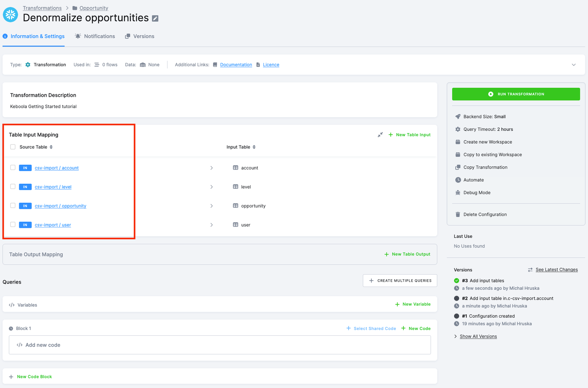This screenshot has height=388, width=588.
Task: Select the Information & Settings tab
Action: click(34, 36)
